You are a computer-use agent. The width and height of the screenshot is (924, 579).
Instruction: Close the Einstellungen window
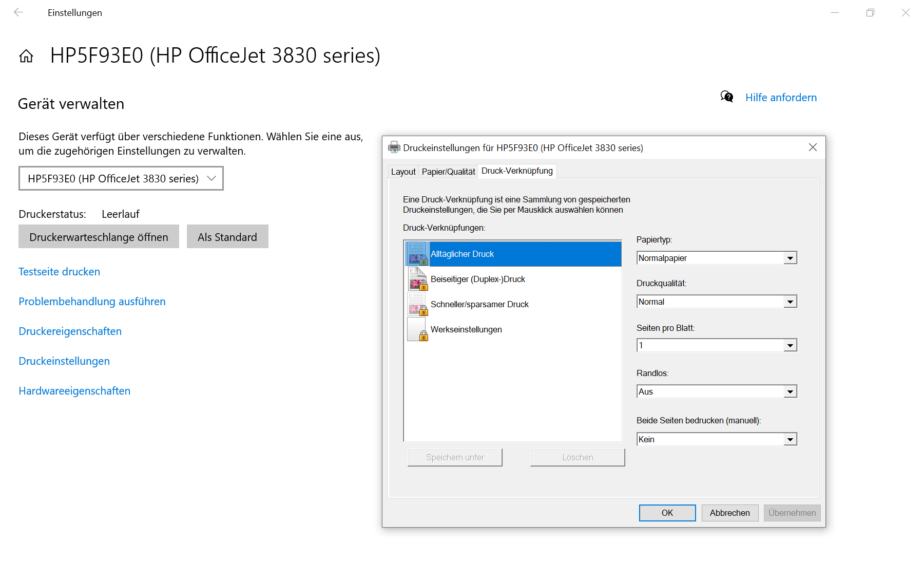(906, 13)
